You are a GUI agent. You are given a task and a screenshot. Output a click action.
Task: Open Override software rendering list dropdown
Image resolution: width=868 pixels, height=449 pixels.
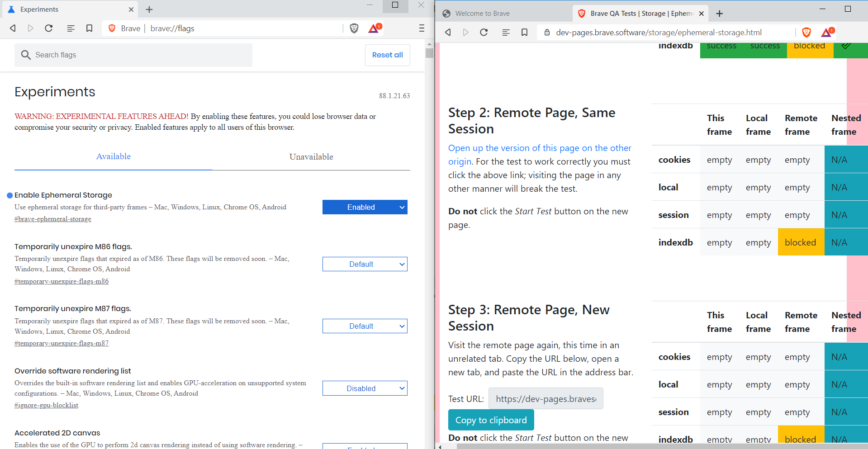pos(365,388)
